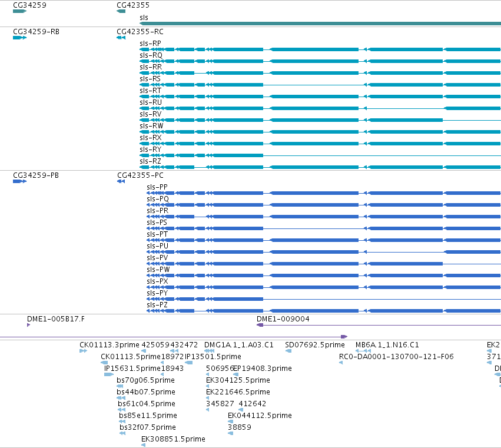Click the IP13501.5prime EST glyph
This screenshot has width=501, height=448.
(188, 363)
